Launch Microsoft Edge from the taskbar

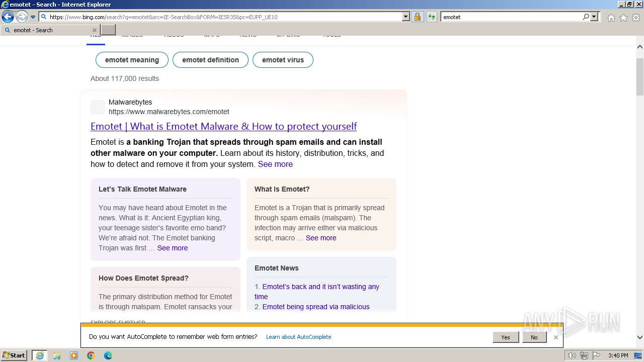[108, 355]
